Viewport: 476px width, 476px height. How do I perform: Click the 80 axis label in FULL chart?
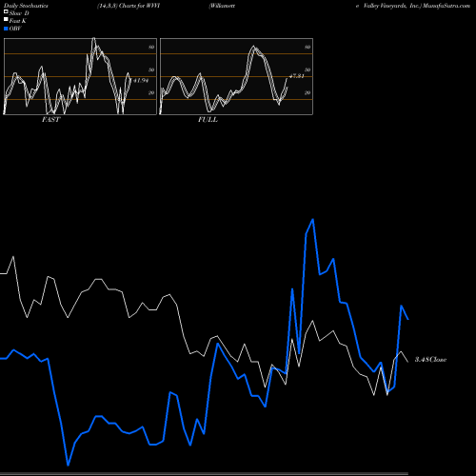pyautogui.click(x=307, y=47)
